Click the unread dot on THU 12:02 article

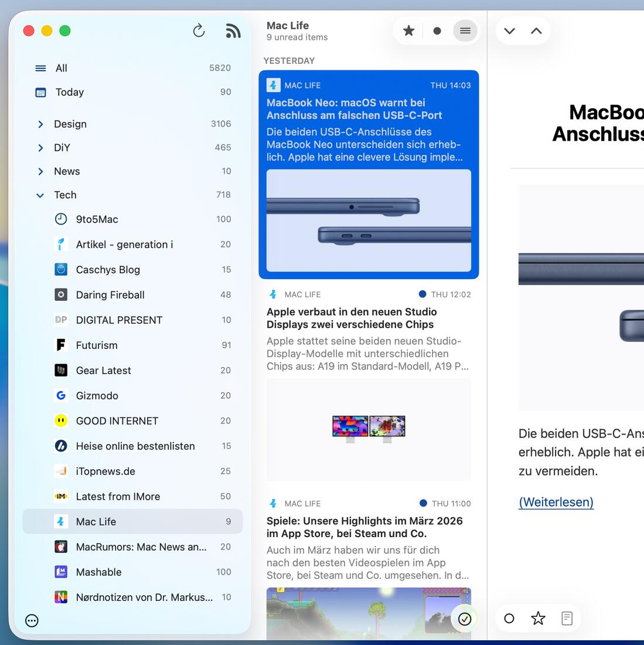coord(422,294)
